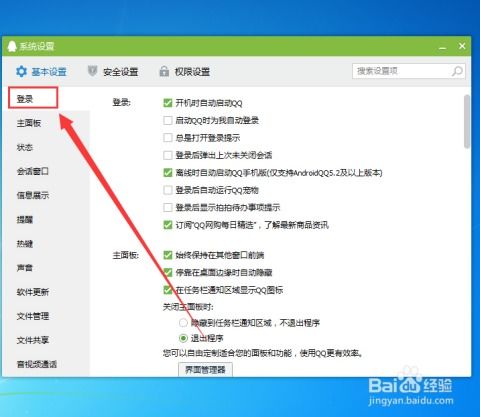Open 音视频通话 settings in sidebar
The width and height of the screenshot is (480, 417).
pos(37,364)
